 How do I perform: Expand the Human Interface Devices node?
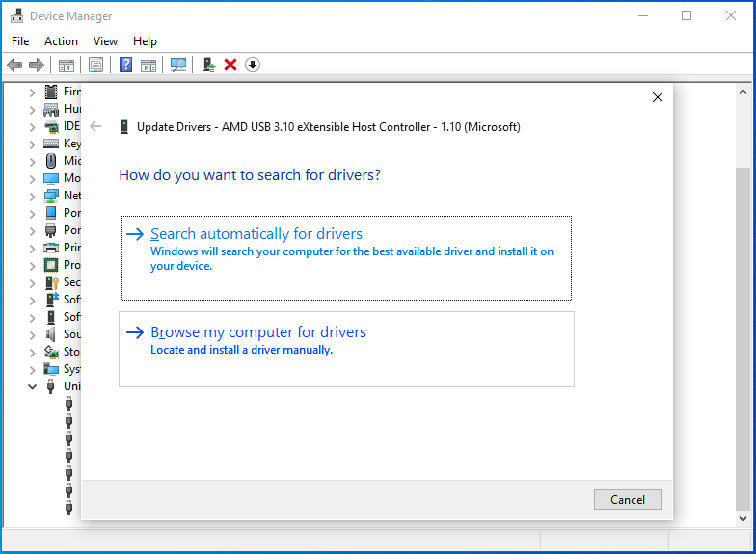[x=33, y=110]
